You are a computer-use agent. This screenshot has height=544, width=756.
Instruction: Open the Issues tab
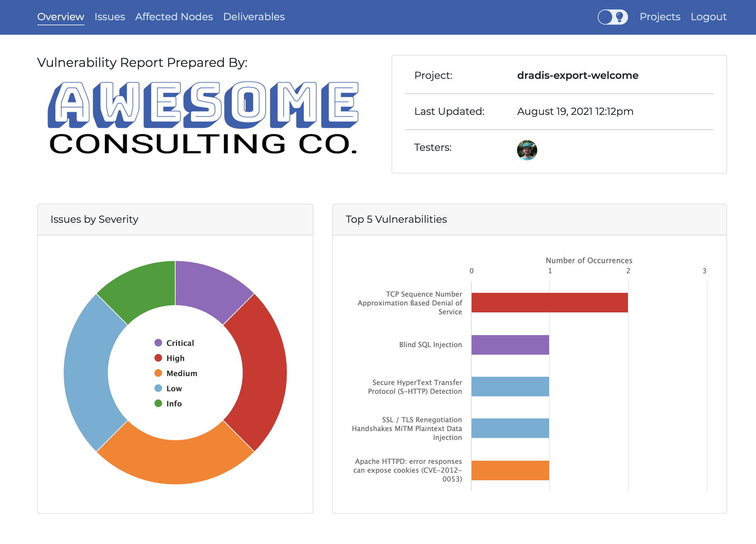coord(110,17)
